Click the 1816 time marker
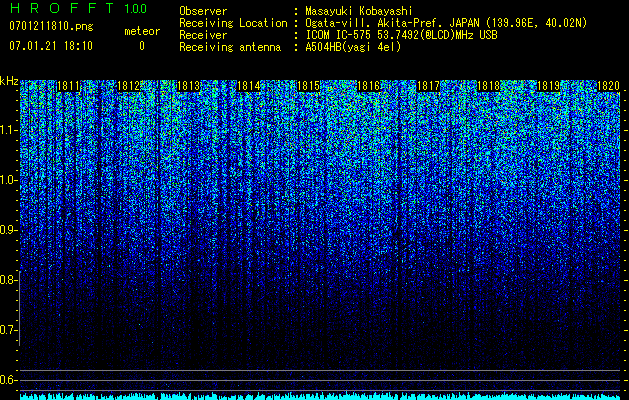 pos(368,86)
